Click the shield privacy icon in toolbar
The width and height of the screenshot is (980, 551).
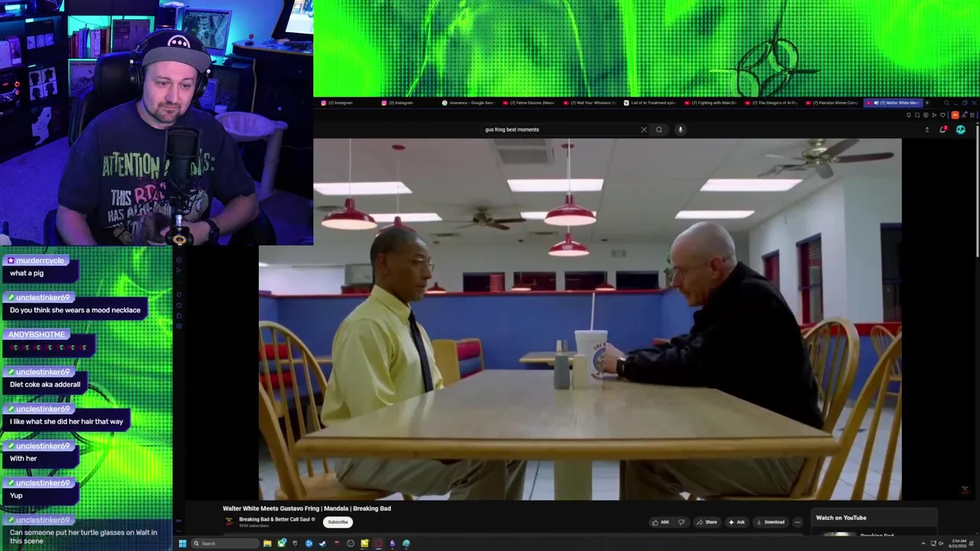[926, 115]
